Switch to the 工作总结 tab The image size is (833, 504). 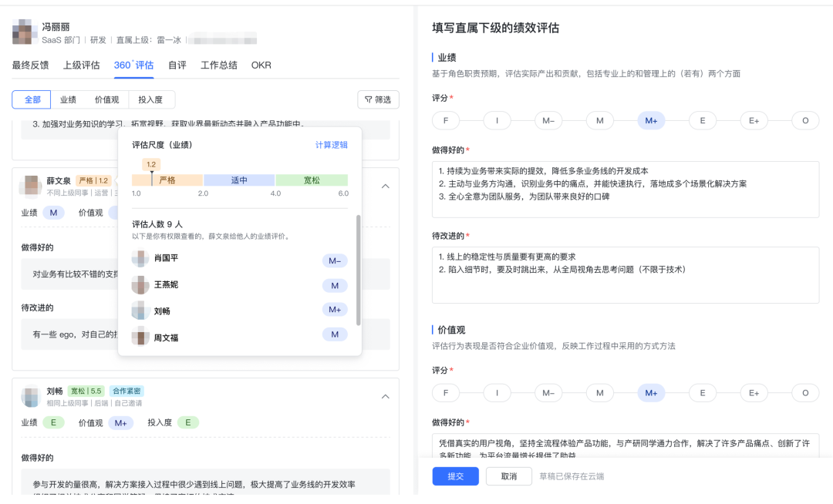point(221,66)
